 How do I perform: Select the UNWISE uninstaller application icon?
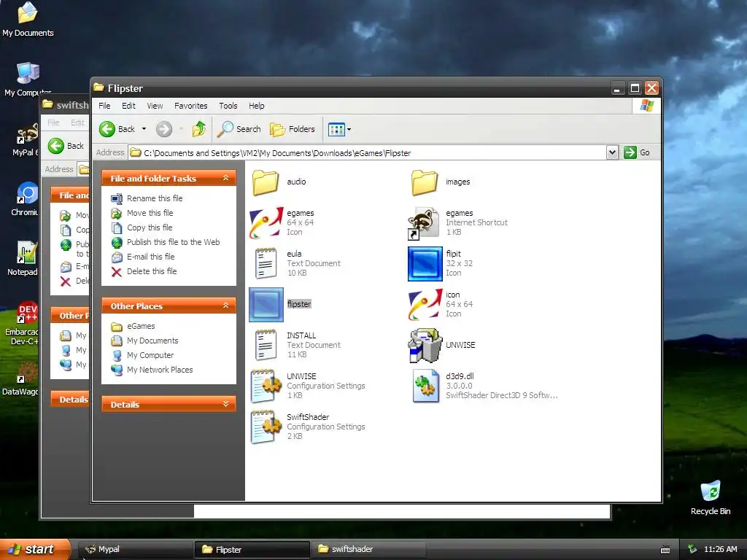pyautogui.click(x=425, y=345)
